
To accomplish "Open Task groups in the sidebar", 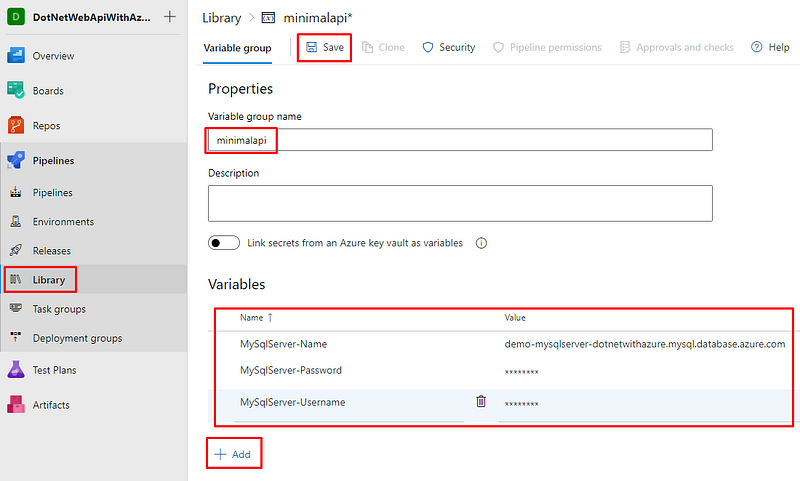I will coord(59,309).
